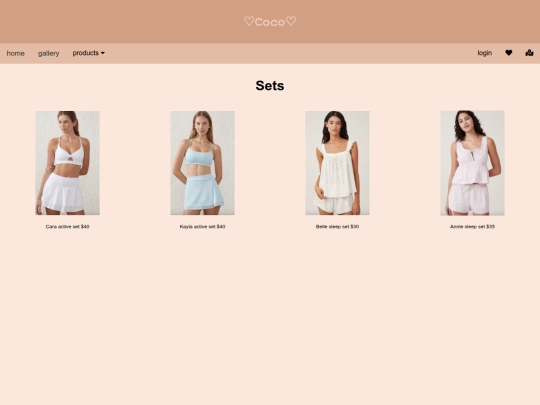Select the 'Belle sleep set $30' label

pos(338,227)
